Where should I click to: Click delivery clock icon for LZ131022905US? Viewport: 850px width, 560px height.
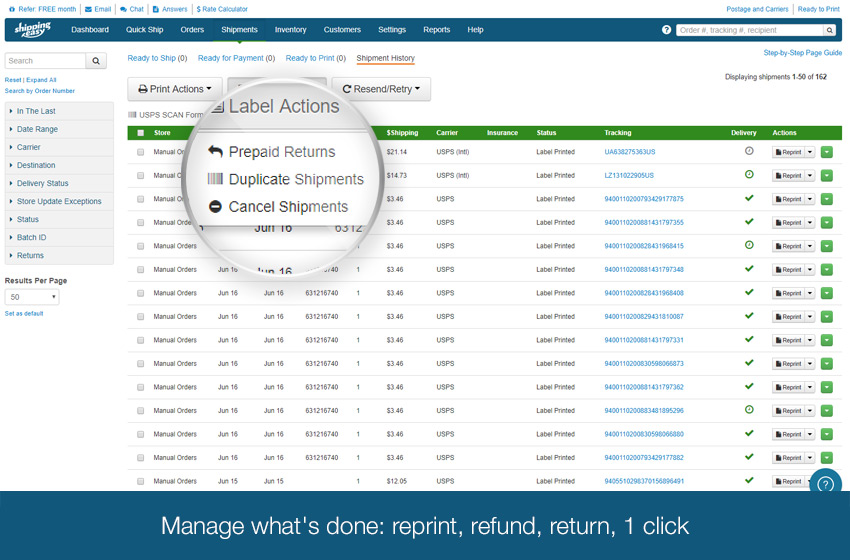(x=749, y=174)
